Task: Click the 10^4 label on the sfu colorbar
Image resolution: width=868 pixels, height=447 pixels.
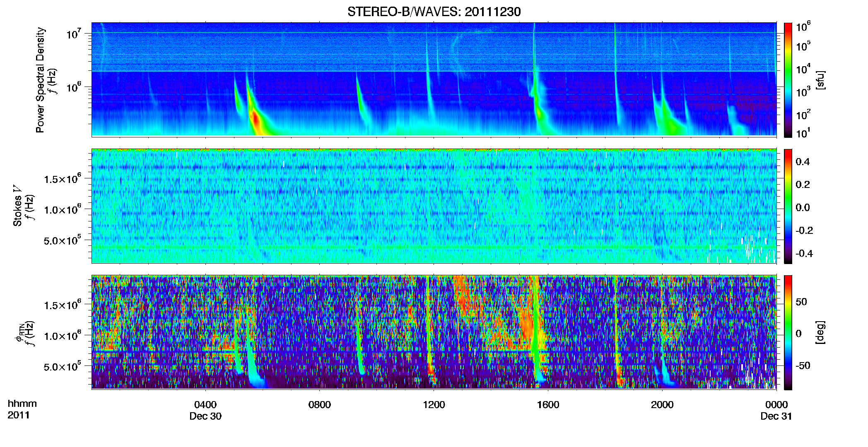Action: point(803,69)
